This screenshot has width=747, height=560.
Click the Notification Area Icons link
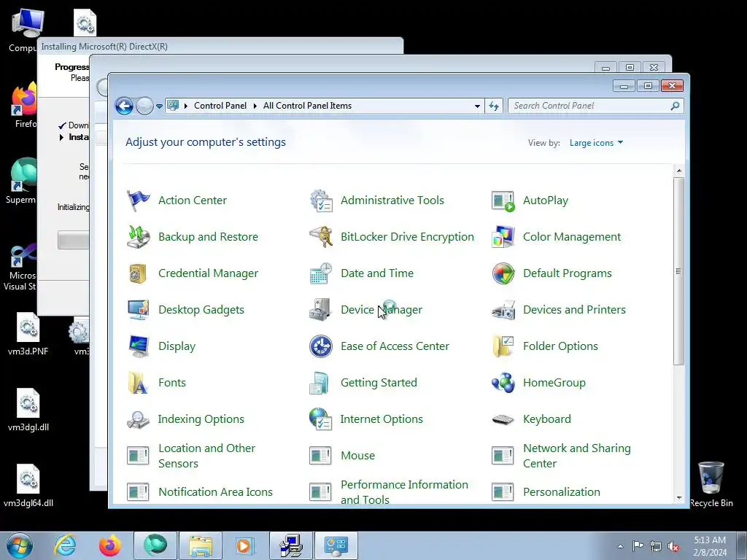coord(215,492)
